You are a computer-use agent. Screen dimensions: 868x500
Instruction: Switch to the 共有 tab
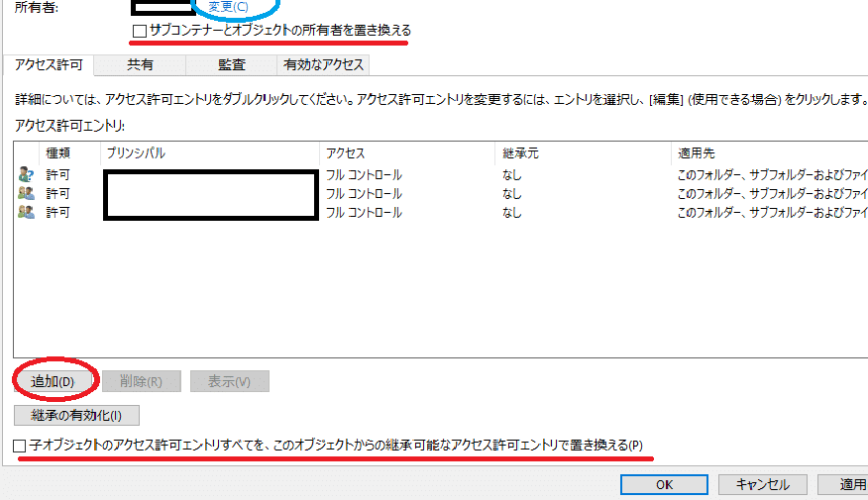click(x=140, y=64)
